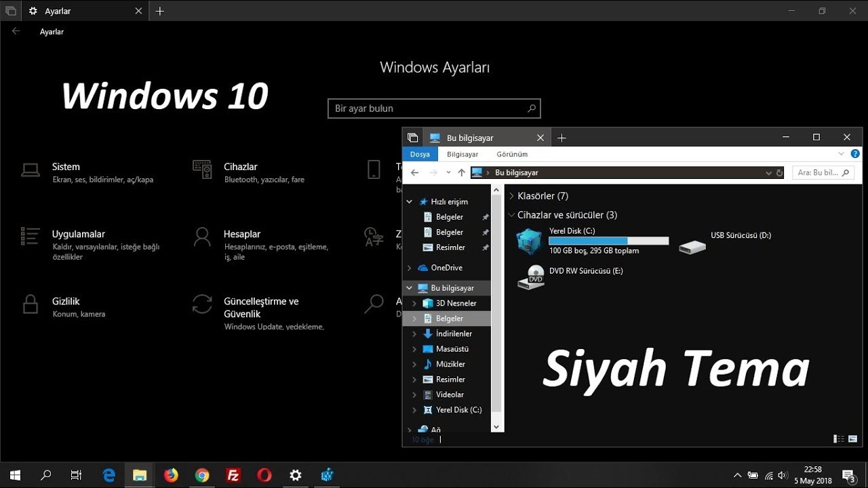Open Settings gear on taskbar

click(x=296, y=475)
